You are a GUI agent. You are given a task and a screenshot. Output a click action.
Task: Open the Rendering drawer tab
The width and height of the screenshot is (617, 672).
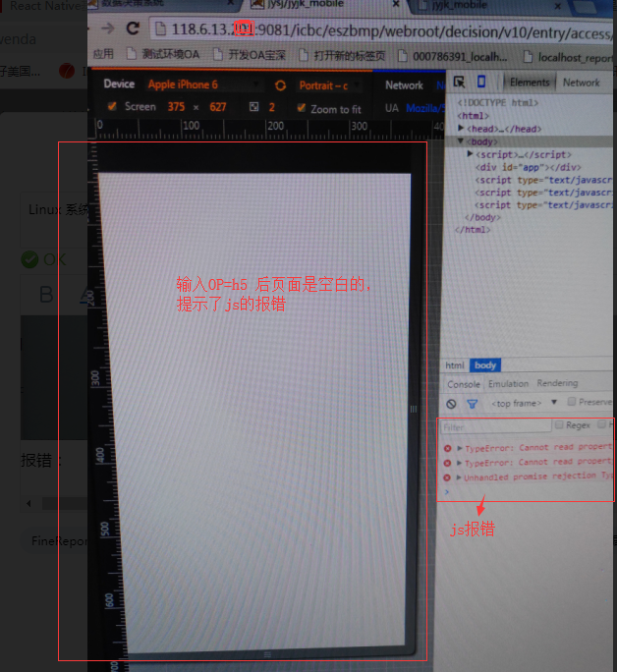click(557, 383)
